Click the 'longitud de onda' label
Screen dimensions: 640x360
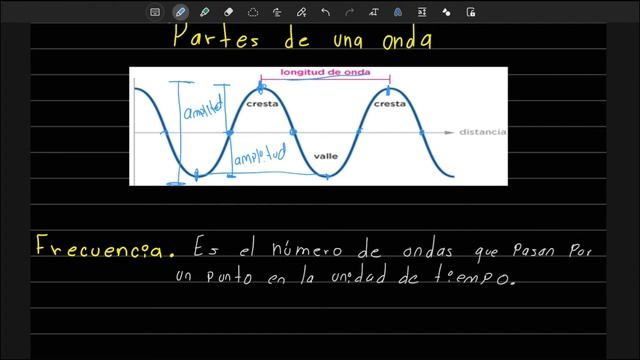coord(325,72)
